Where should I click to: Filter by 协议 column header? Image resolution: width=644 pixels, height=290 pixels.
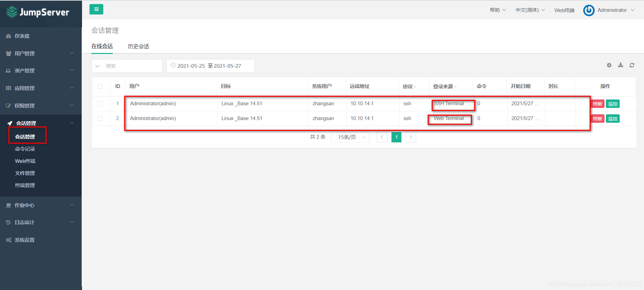point(409,86)
